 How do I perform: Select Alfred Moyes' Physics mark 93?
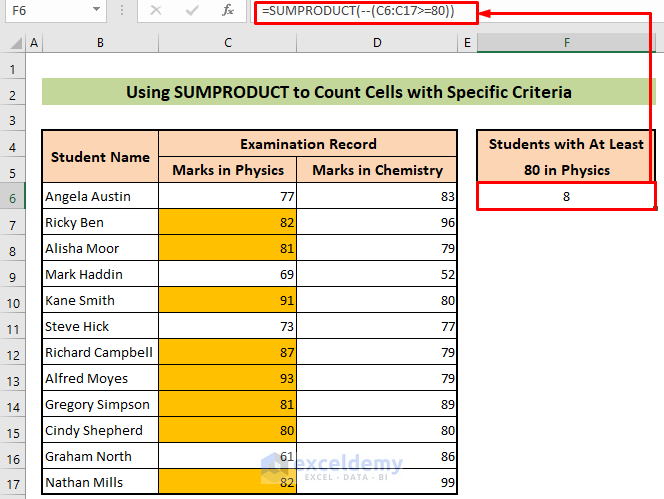(x=228, y=378)
